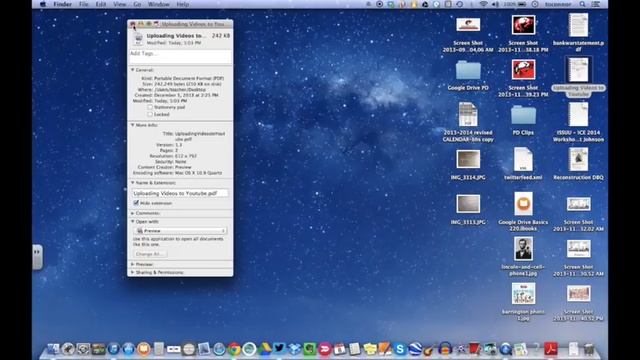The height and width of the screenshot is (360, 640).
Task: Click the side tab handle on the left screen edge
Action: (37, 257)
